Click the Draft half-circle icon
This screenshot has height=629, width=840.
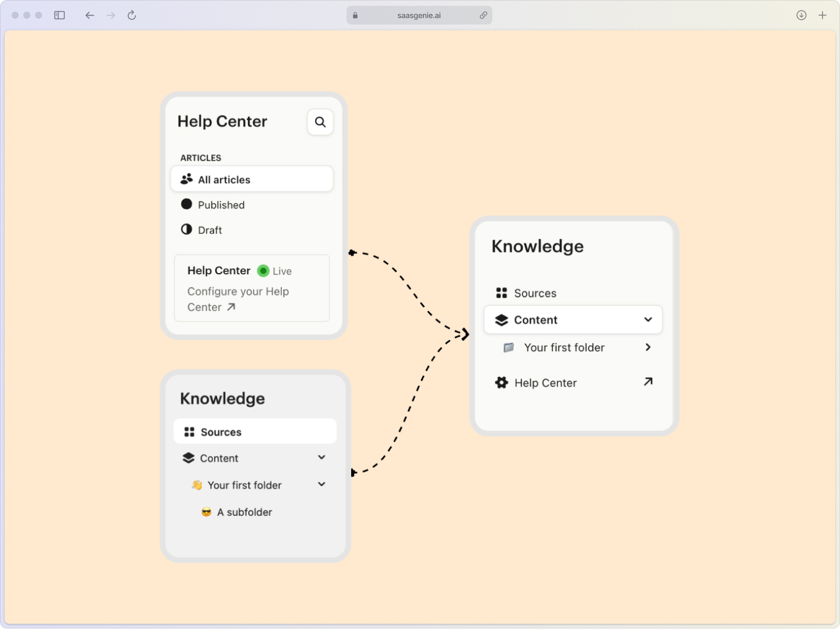187,229
